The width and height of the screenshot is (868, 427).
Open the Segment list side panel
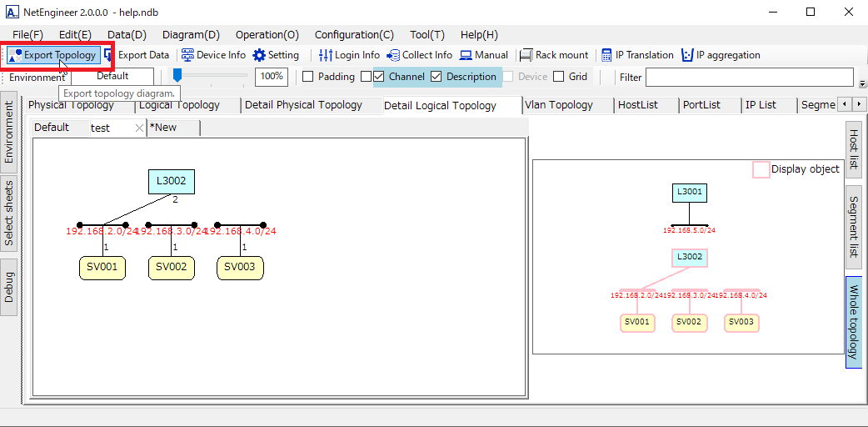pyautogui.click(x=853, y=227)
